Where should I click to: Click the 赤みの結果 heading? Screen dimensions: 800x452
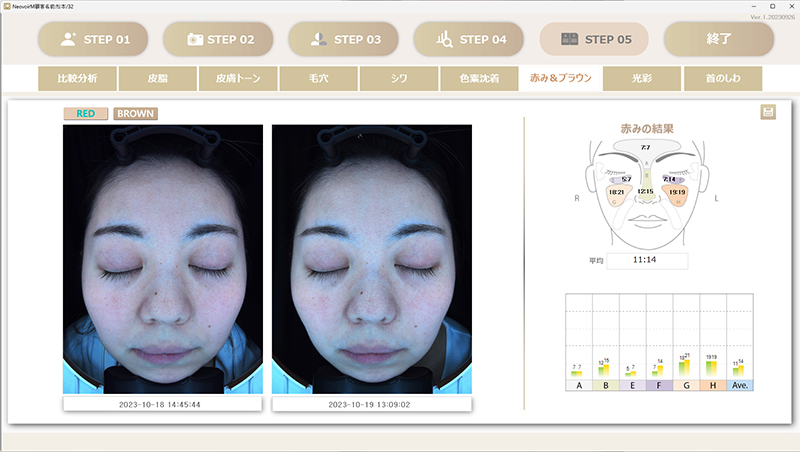click(647, 129)
